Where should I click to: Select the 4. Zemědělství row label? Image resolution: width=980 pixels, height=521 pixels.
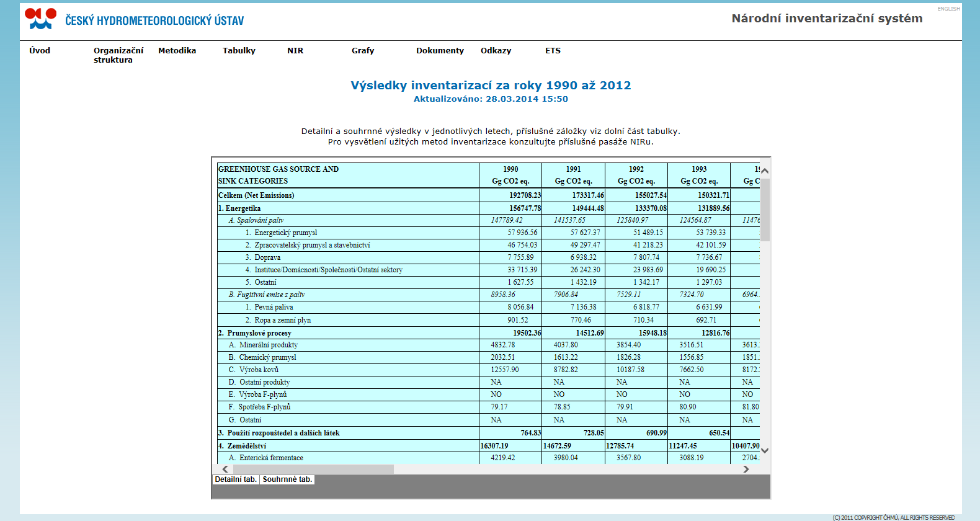point(242,446)
